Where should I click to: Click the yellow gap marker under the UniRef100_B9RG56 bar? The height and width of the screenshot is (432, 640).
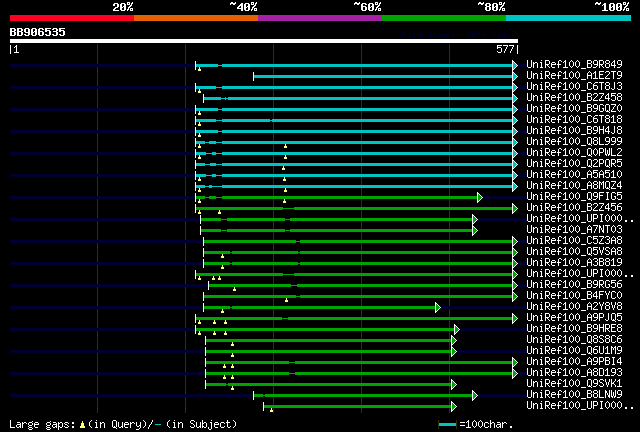pos(235,289)
